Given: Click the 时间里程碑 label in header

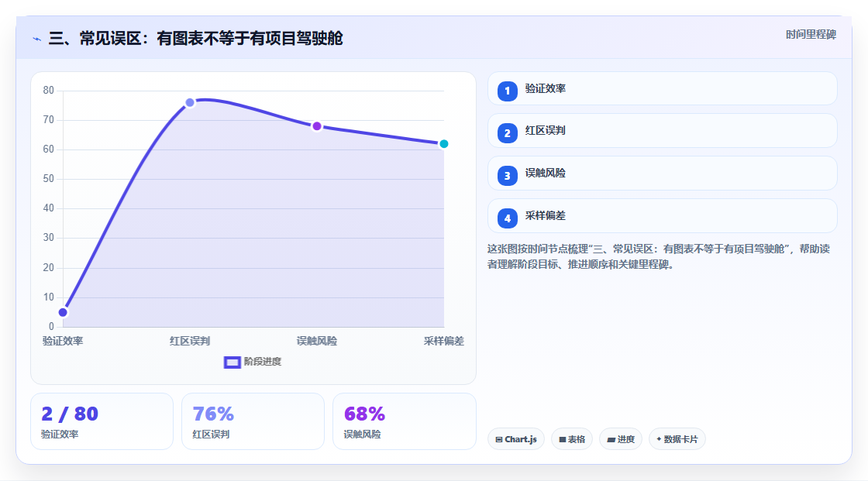Looking at the screenshot, I should coord(811,34).
